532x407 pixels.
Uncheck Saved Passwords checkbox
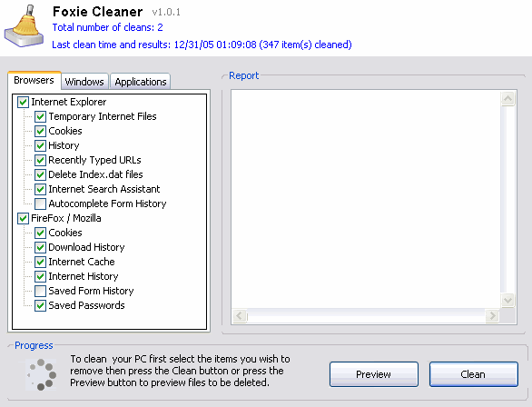click(40, 305)
